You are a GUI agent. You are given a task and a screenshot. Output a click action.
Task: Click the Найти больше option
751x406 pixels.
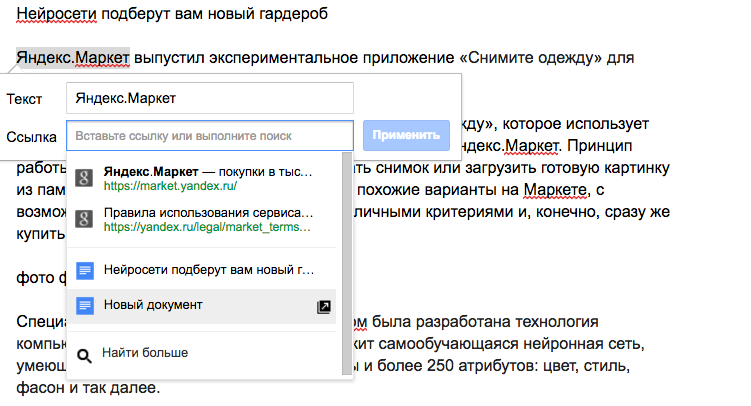tap(145, 353)
